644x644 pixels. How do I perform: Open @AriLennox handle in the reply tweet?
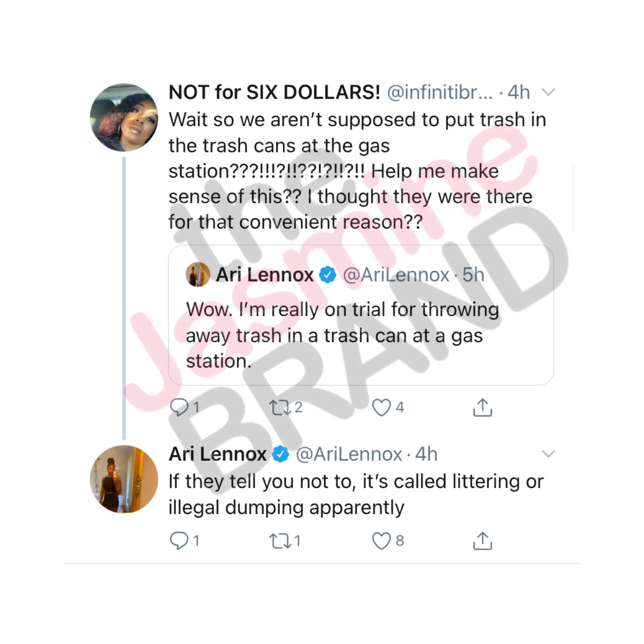tap(349, 454)
